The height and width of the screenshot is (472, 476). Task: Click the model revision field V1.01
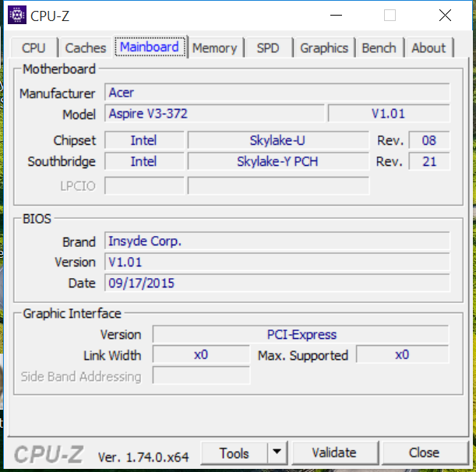click(389, 114)
